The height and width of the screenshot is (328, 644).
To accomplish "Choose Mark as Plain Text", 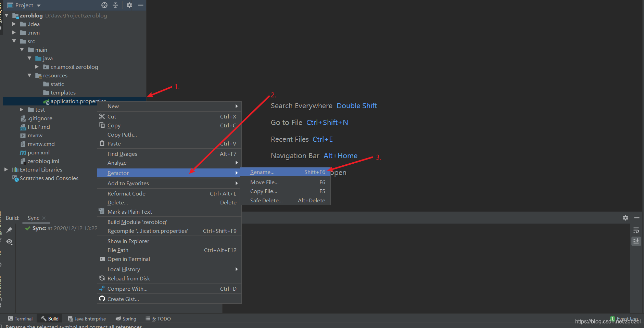I will click(x=169, y=212).
